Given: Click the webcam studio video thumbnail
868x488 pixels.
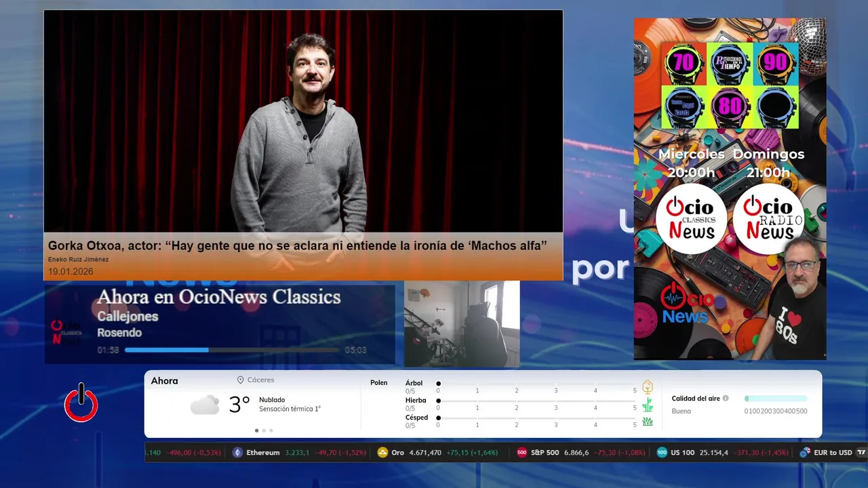Looking at the screenshot, I should pyautogui.click(x=462, y=324).
